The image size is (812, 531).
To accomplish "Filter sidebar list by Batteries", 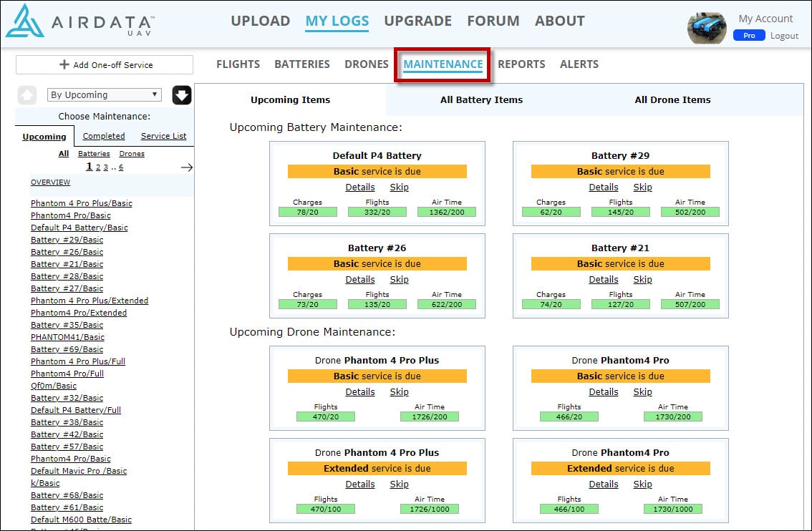I will pyautogui.click(x=94, y=154).
